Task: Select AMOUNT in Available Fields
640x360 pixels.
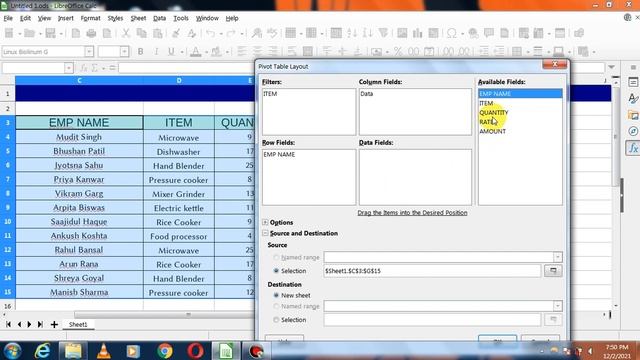Action: pos(492,131)
